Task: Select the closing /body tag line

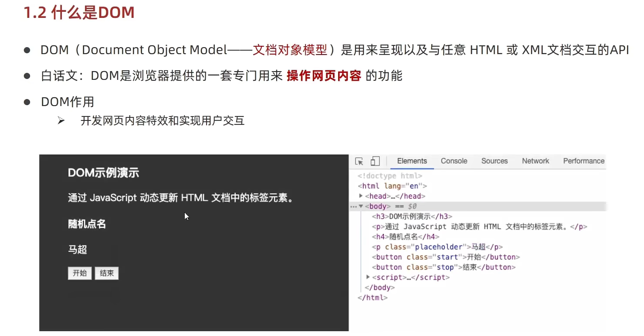Action: coord(380,288)
